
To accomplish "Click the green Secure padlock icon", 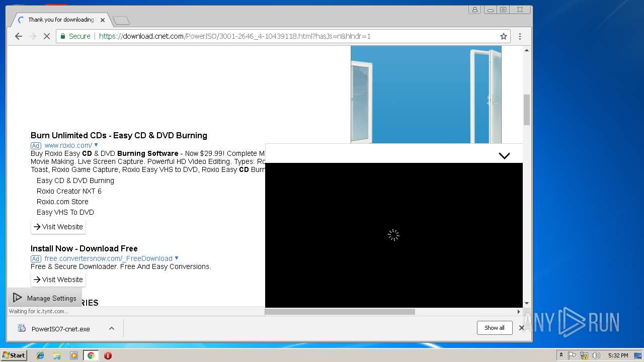I will point(63,36).
